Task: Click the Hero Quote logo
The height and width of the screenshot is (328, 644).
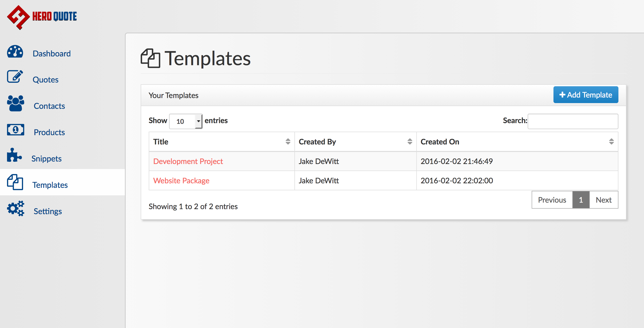Action: 42,17
